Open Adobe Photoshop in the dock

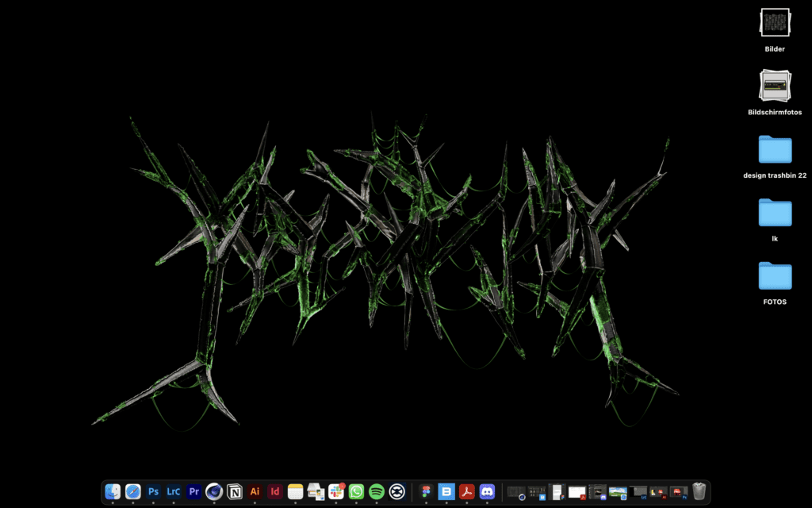point(153,492)
